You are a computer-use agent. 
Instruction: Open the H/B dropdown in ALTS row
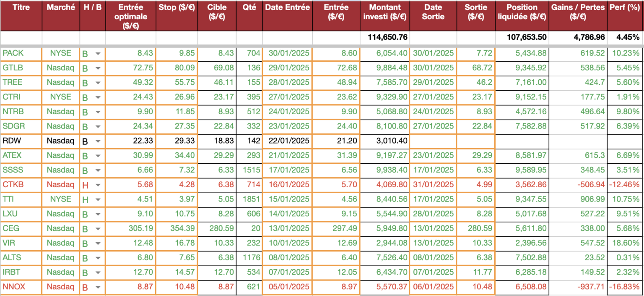98,258
